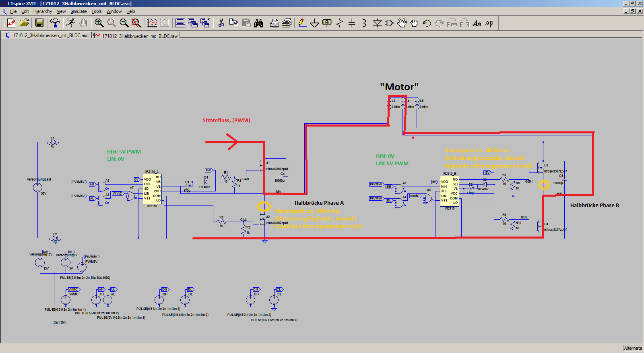644x353 pixels.
Task: Place an Inductor from the toolbar
Action: (x=364, y=23)
